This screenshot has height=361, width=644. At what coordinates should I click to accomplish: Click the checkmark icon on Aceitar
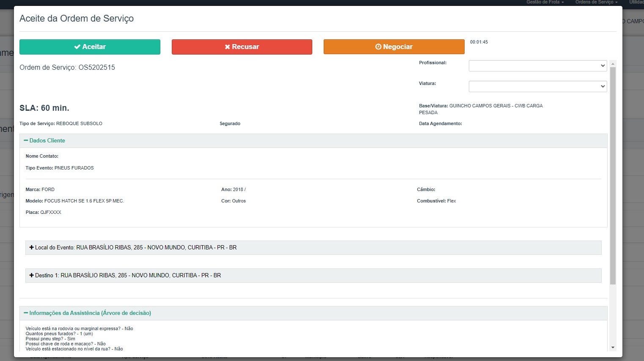click(77, 47)
